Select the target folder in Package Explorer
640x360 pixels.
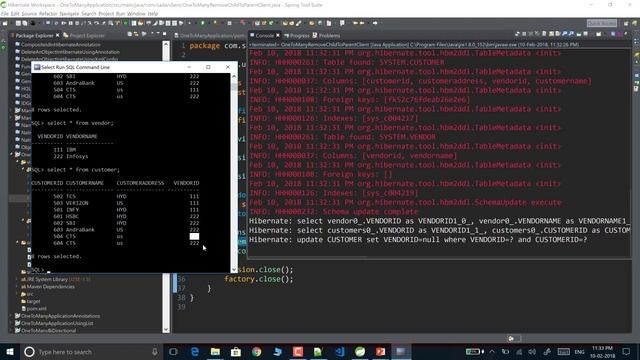pos(31,301)
